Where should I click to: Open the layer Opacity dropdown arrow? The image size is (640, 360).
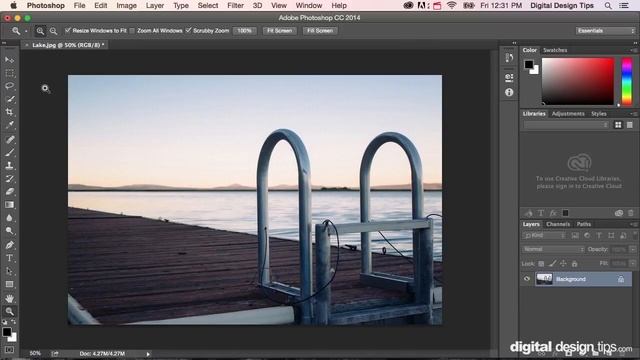633,249
